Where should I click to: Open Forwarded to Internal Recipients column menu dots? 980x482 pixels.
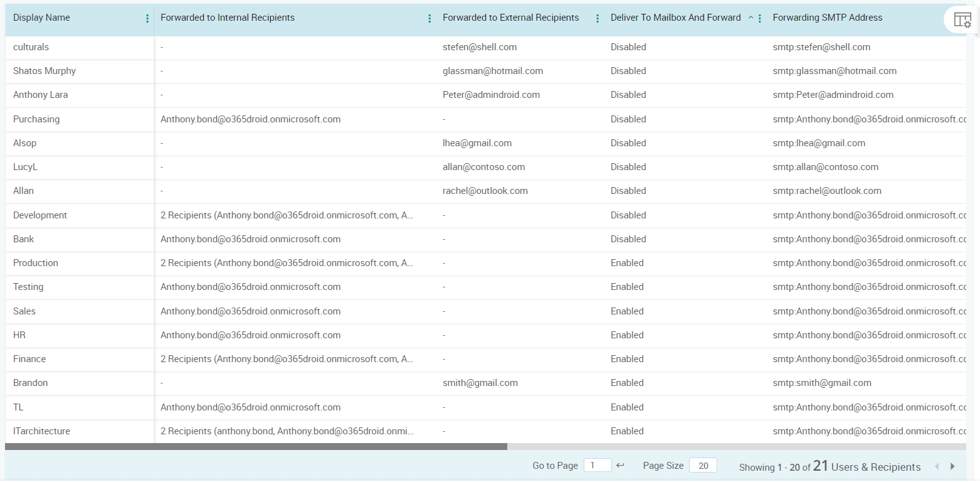point(429,19)
